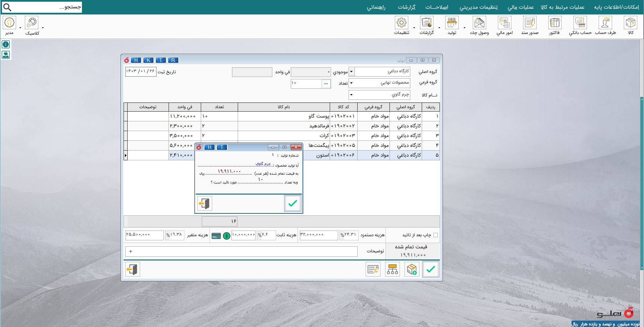Image resolution: width=644 pixels, height=327 pixels.
Task: Open the گزارشات menu in menu bar
Action: pos(407,7)
